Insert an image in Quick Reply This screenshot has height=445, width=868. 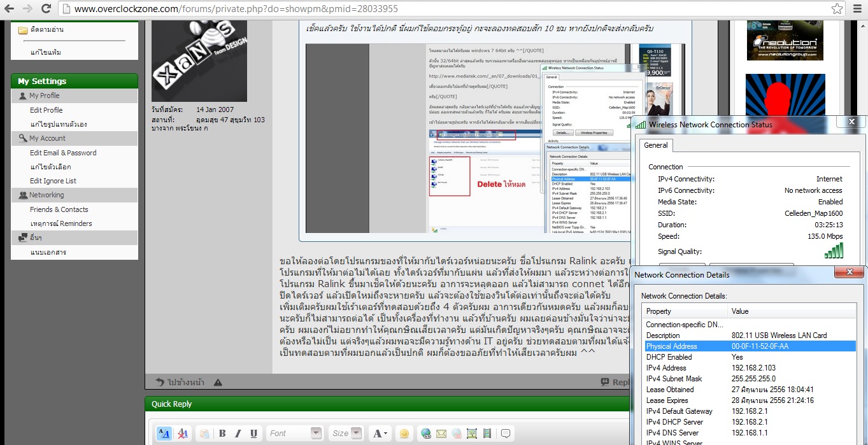pyautogui.click(x=472, y=434)
